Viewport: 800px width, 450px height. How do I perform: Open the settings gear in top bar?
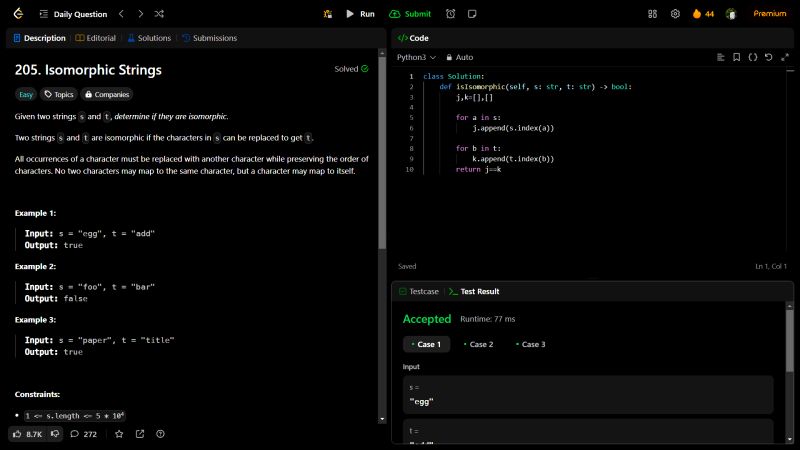pyautogui.click(x=675, y=14)
